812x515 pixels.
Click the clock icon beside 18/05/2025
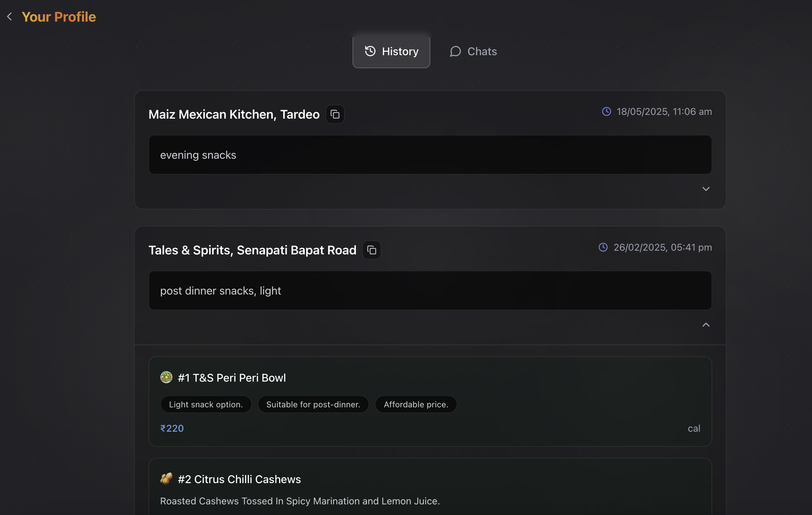[606, 112]
